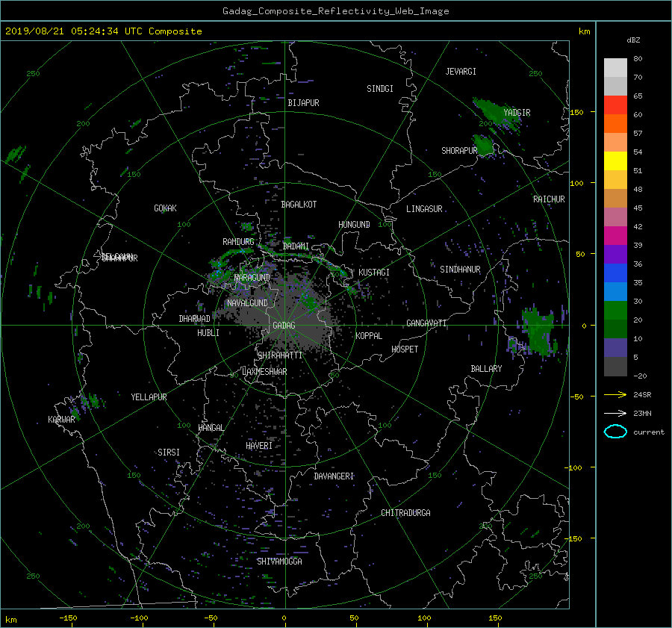Click the RAICHUR city label
This screenshot has height=628, width=672.
pos(549,199)
